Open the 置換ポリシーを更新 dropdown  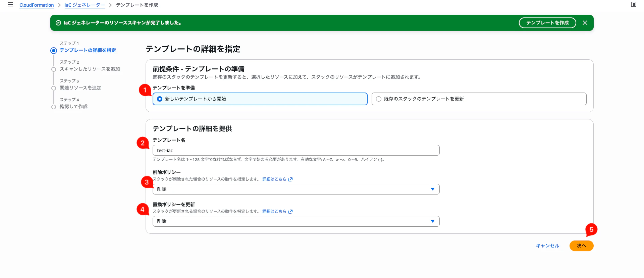click(x=296, y=221)
